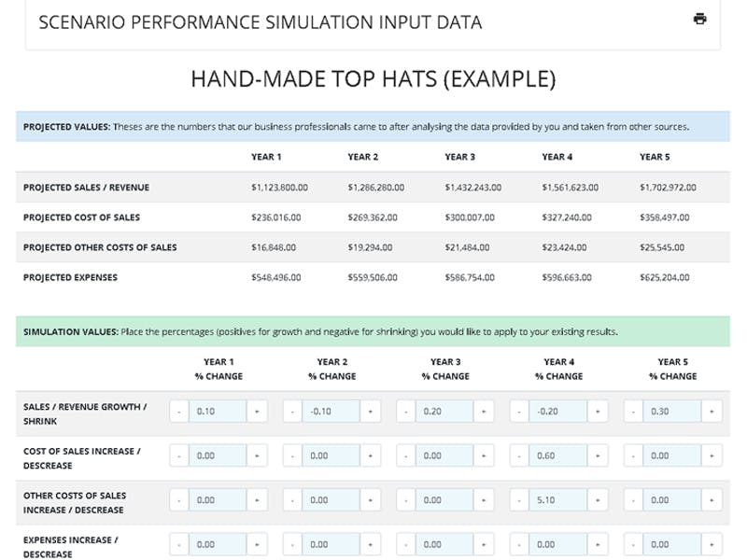
Task: Select Year 2 sales growth field showing -0.10
Action: [x=331, y=411]
